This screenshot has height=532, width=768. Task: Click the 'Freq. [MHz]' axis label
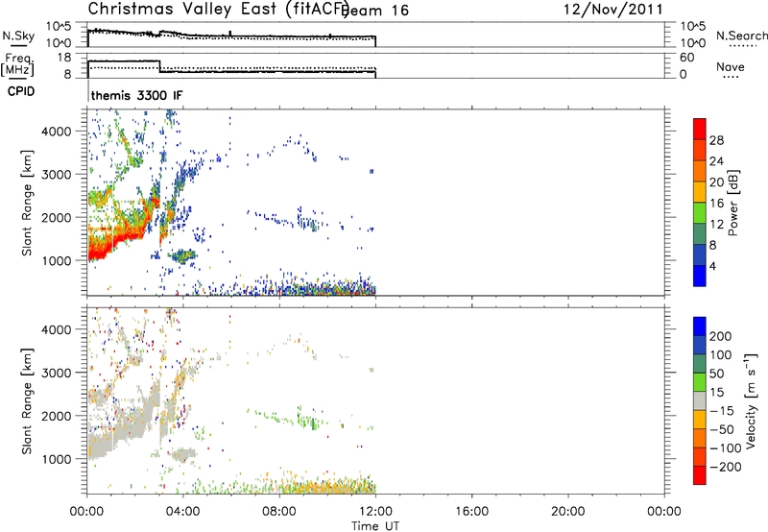click(17, 64)
